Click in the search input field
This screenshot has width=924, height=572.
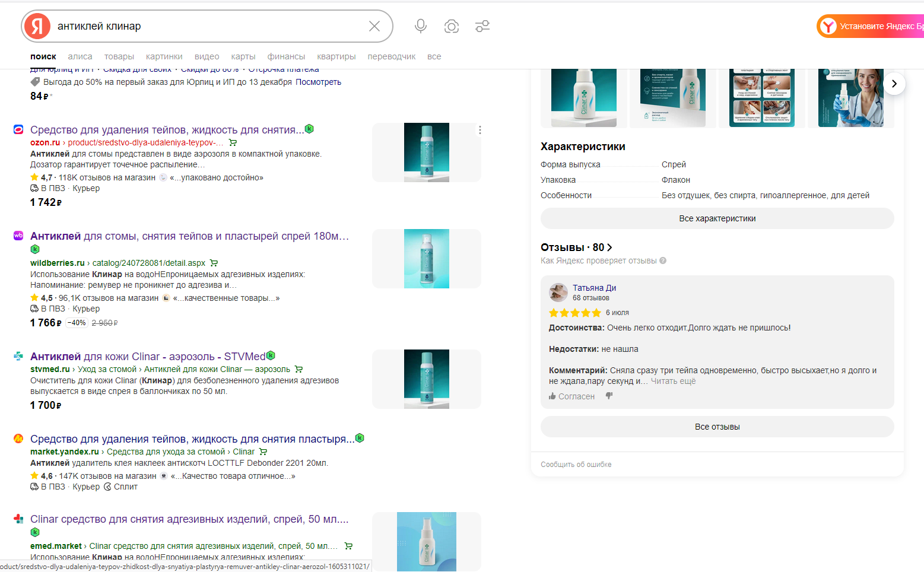pos(208,26)
